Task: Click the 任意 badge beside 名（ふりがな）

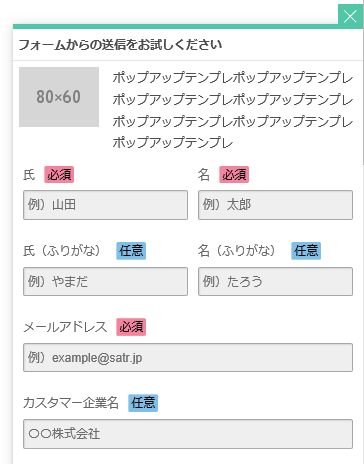Action: (306, 251)
